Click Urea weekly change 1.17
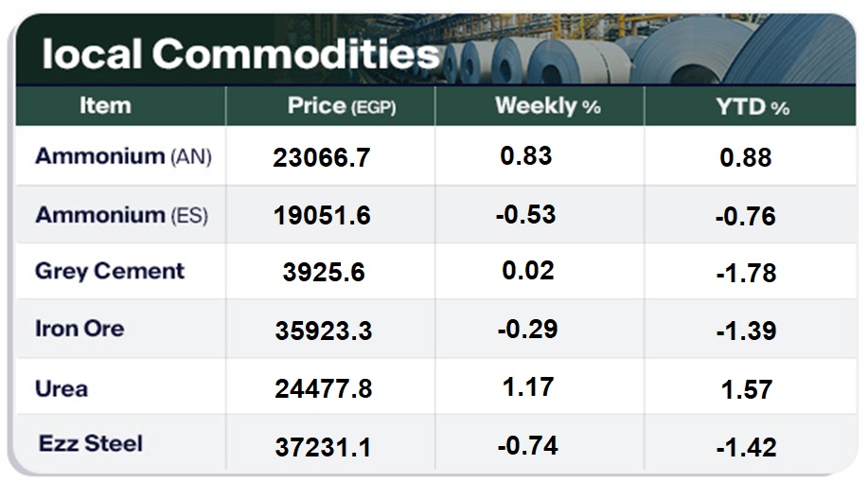This screenshot has width=868, height=501. click(x=528, y=386)
